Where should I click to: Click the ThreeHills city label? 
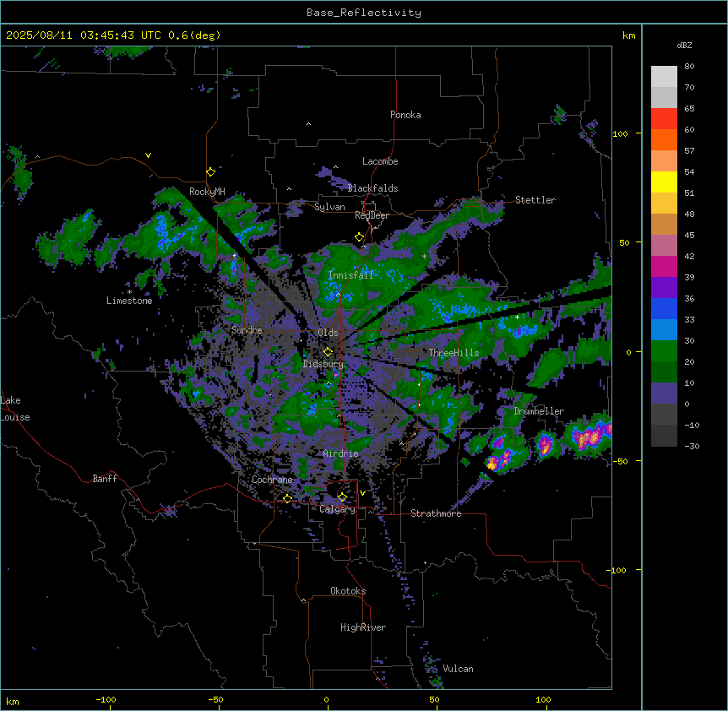pyautogui.click(x=454, y=353)
